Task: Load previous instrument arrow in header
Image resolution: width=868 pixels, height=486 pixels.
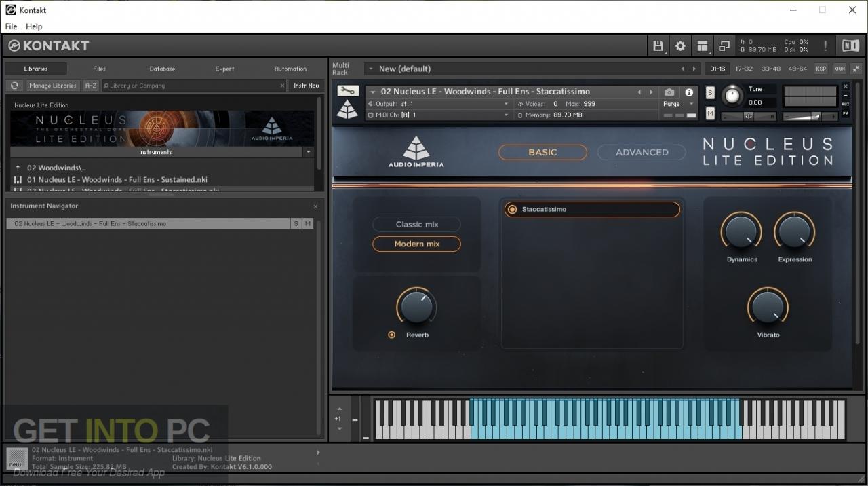Action: (x=639, y=92)
